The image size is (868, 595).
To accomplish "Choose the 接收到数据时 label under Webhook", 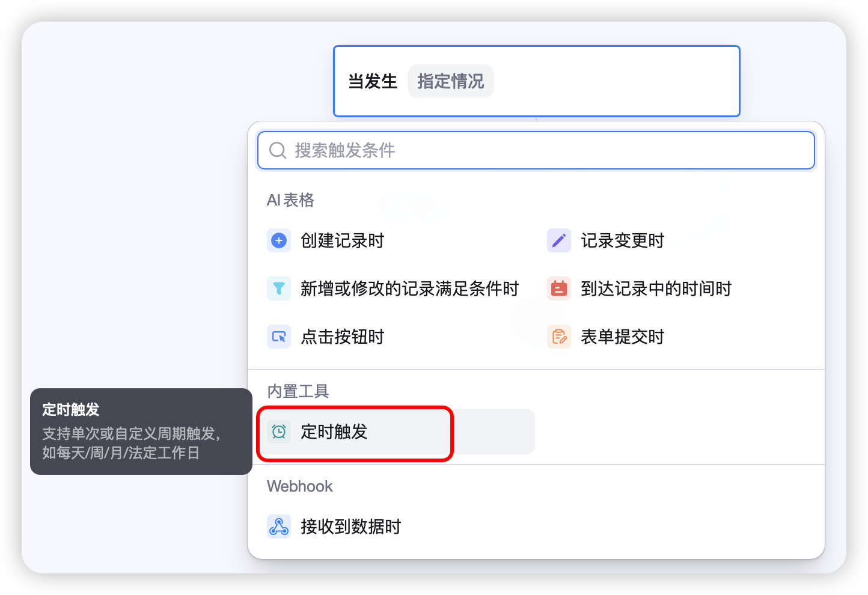I will pyautogui.click(x=350, y=526).
